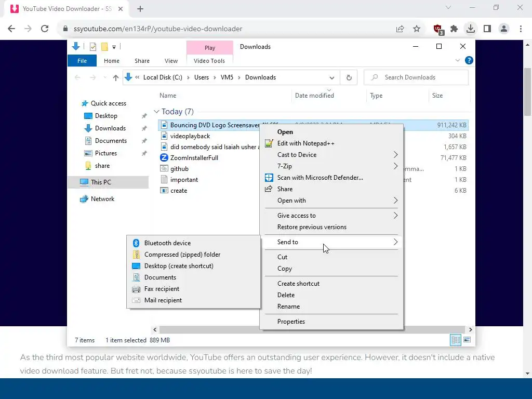Open the Share ribbon tab
This screenshot has height=399, width=532.
coord(142,61)
